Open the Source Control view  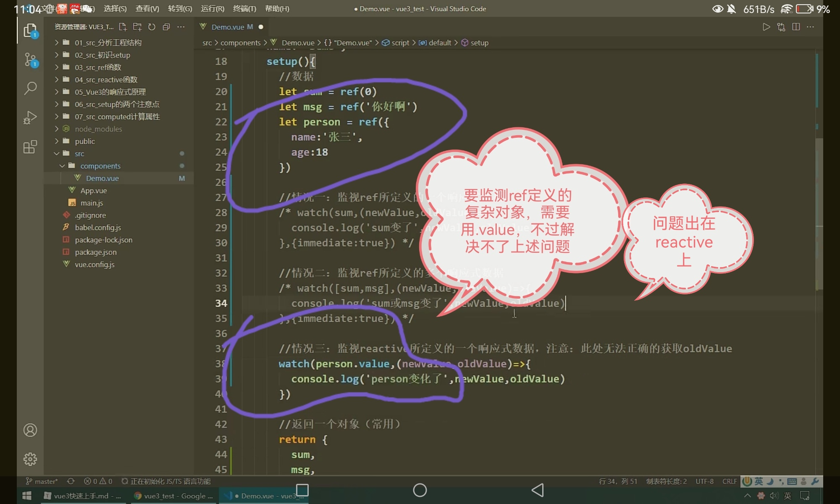[x=30, y=60]
